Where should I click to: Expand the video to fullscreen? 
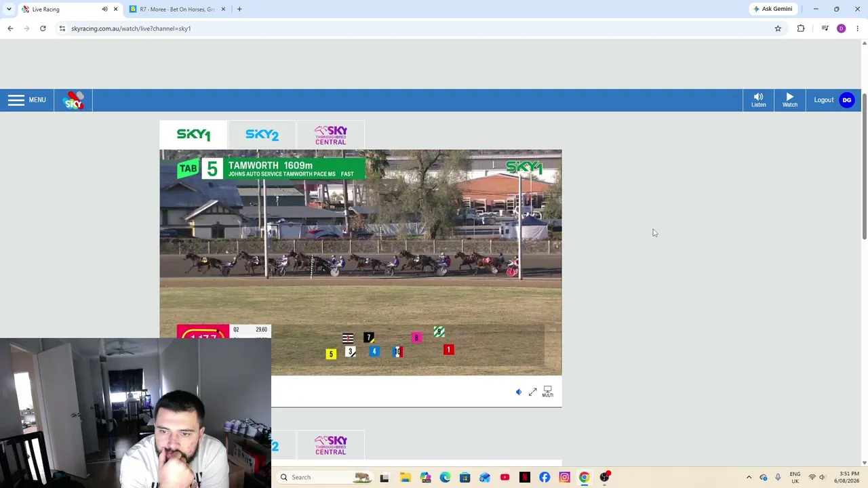click(533, 392)
